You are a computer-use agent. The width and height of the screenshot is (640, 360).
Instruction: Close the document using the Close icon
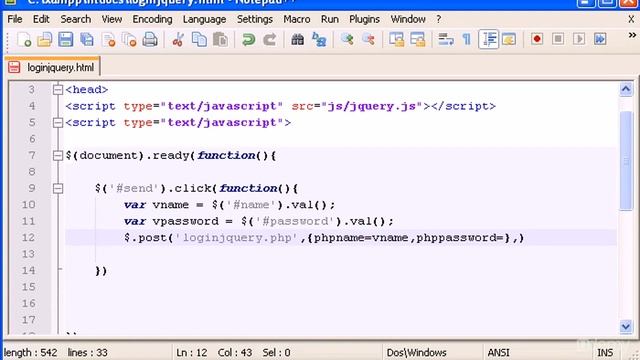click(109, 40)
